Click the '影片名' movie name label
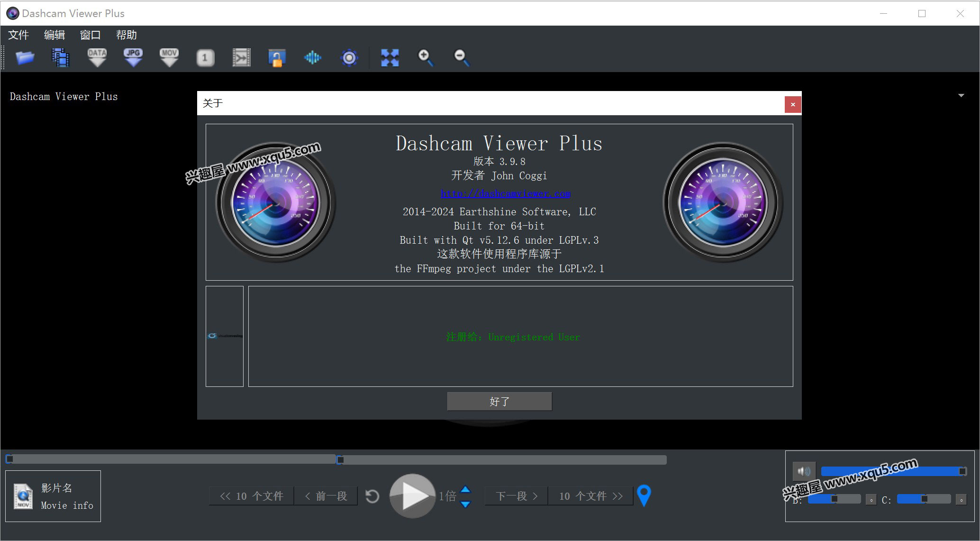 click(x=56, y=488)
